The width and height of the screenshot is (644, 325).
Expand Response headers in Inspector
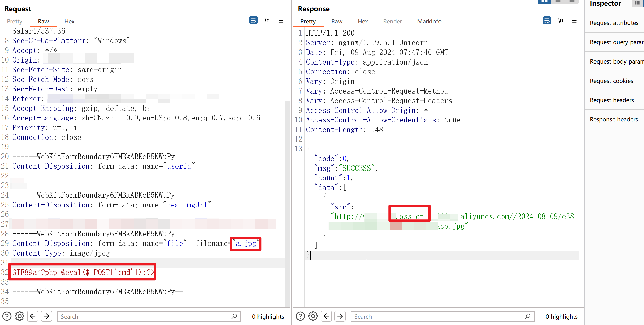pos(614,119)
